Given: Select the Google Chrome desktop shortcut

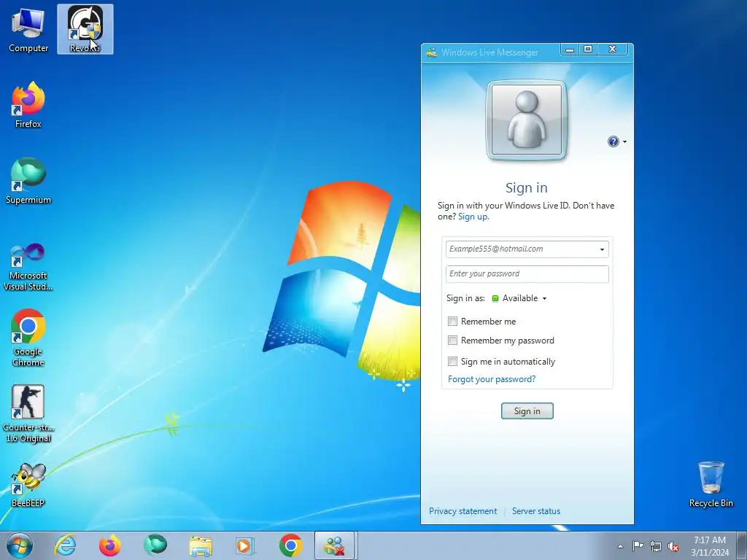Looking at the screenshot, I should [x=28, y=338].
